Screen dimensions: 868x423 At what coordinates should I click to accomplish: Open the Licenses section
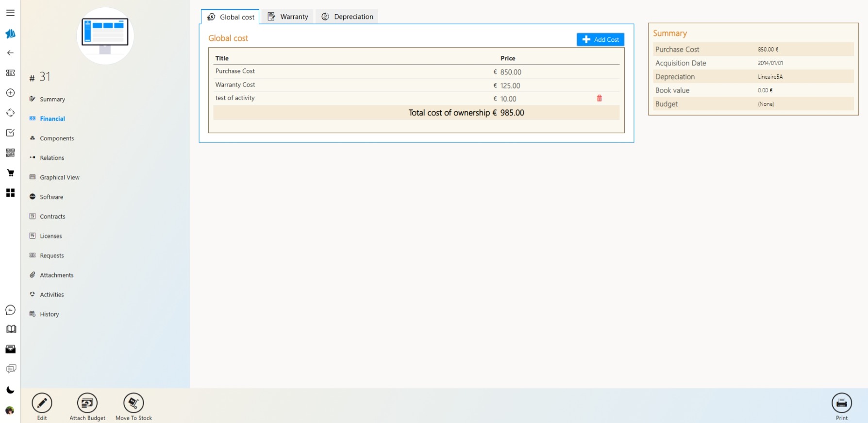click(x=50, y=236)
